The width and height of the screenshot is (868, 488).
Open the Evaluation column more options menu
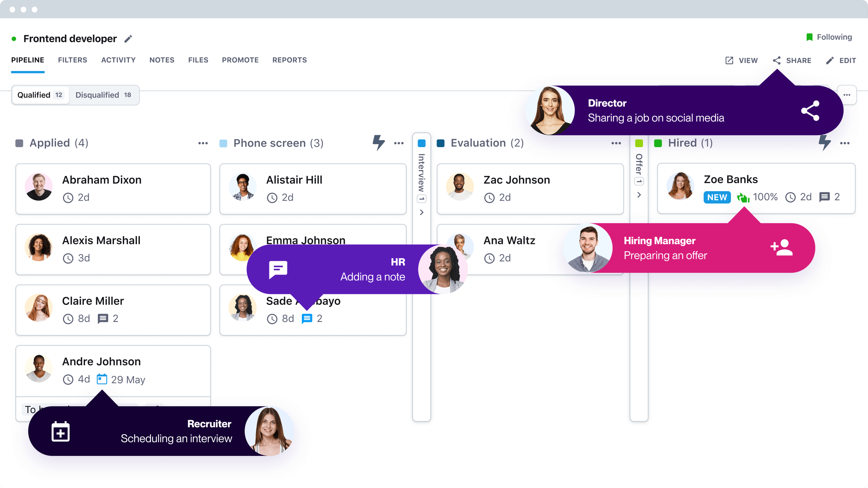(x=616, y=143)
